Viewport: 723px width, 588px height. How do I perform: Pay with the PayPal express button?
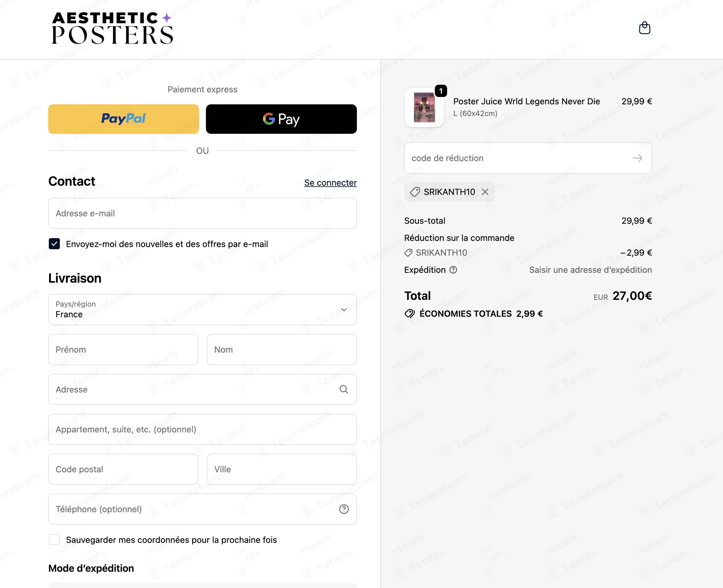(x=124, y=119)
